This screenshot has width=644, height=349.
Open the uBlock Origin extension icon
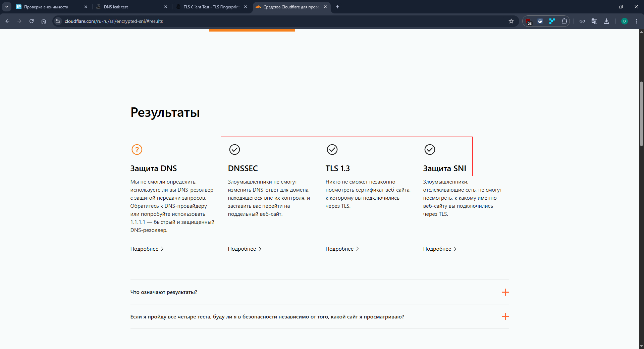pos(529,21)
